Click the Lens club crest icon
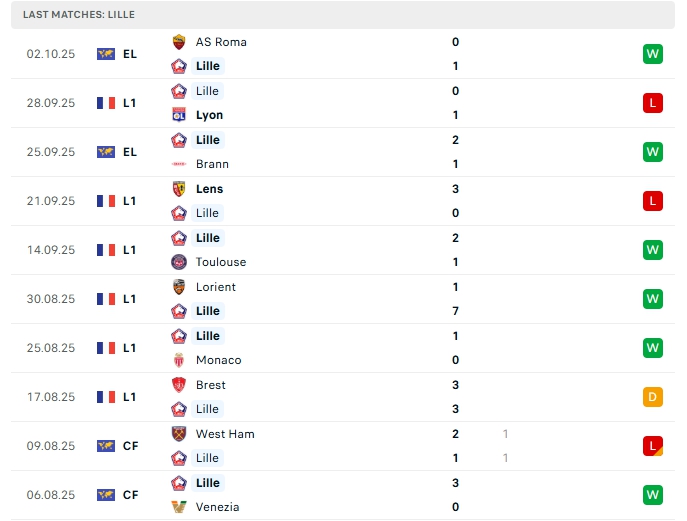The width and height of the screenshot is (687, 521). tap(179, 189)
